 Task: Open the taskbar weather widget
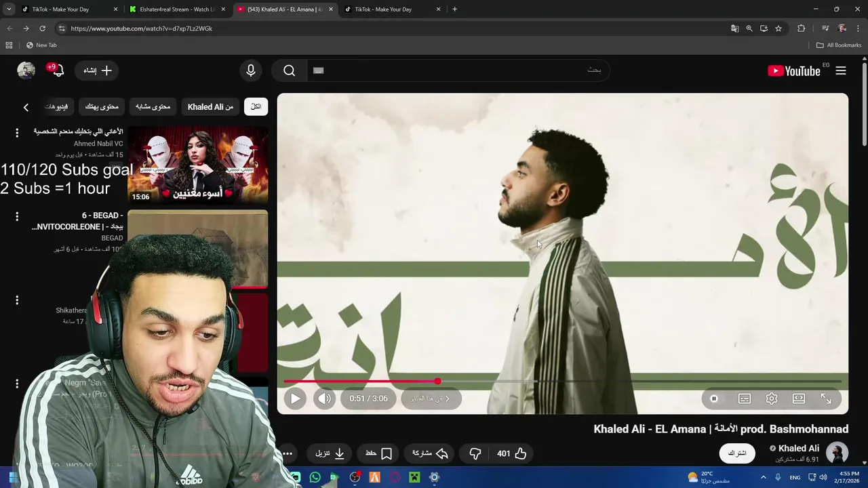tap(708, 477)
